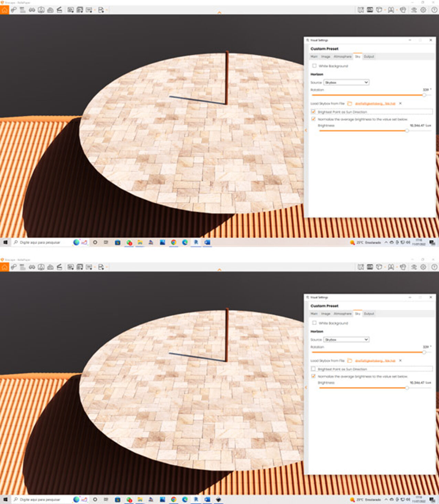Uncheck normalize the average brightness option

coord(313,119)
